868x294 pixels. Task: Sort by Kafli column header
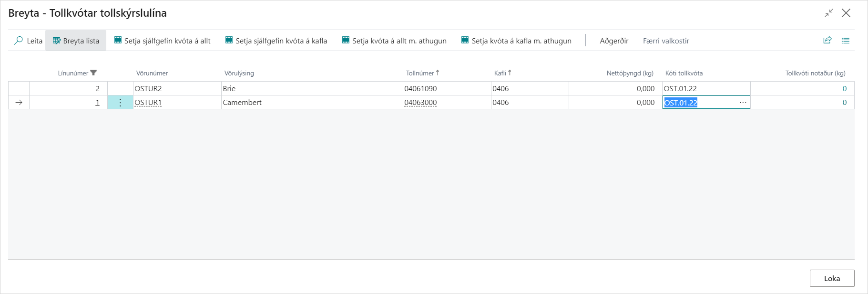tap(500, 73)
